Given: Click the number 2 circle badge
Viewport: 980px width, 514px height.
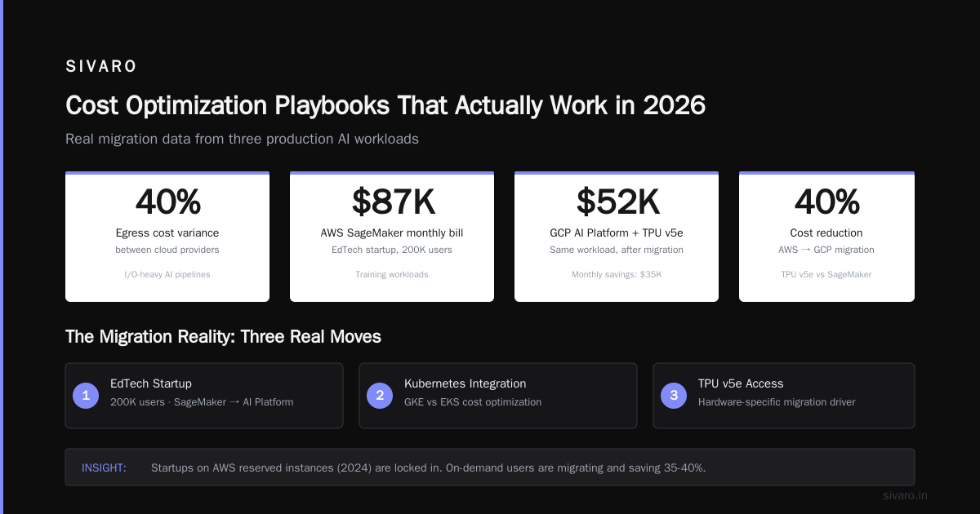Looking at the screenshot, I should [380, 396].
